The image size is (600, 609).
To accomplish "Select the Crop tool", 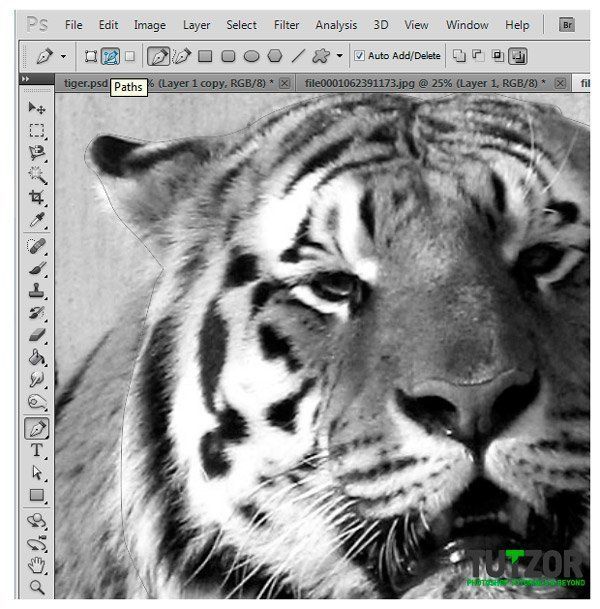I will (x=37, y=197).
